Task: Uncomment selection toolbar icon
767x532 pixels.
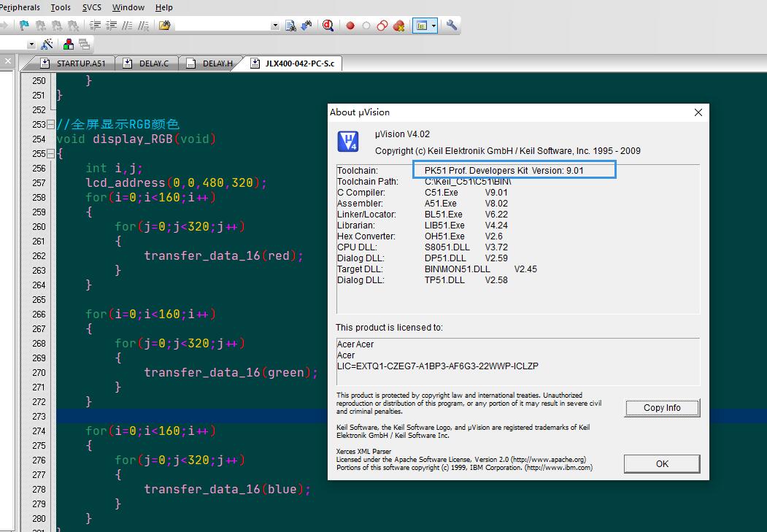Action: pyautogui.click(x=143, y=26)
